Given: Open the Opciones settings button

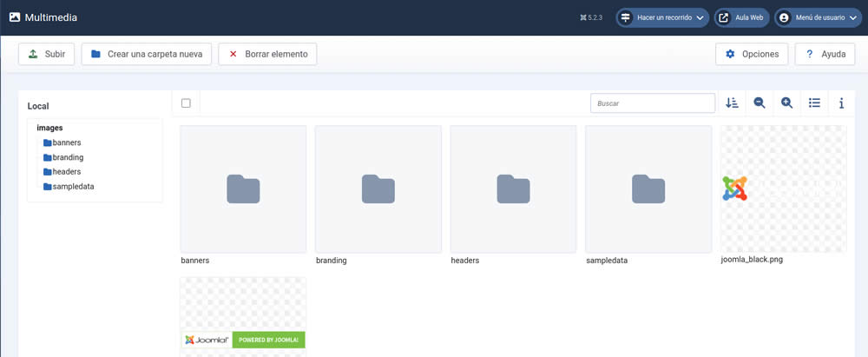Looking at the screenshot, I should (752, 54).
